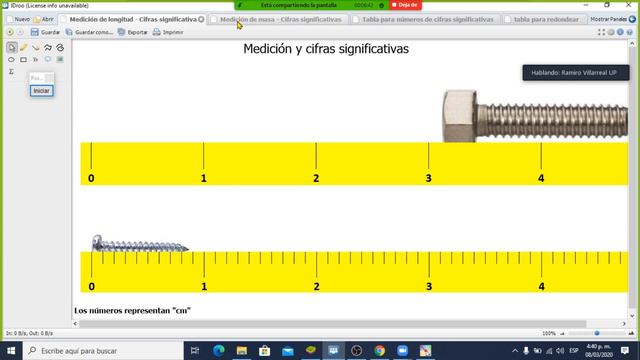Click the vertical scrollbar up arrow
640x360 pixels.
tap(632, 43)
